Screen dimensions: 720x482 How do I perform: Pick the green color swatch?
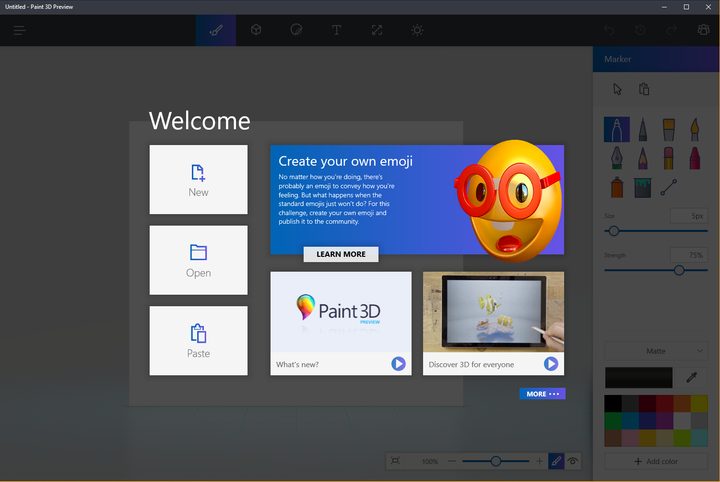tap(613, 420)
